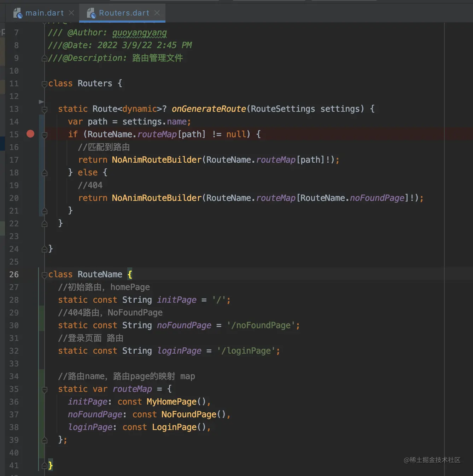Click the '/noFoundPage' string literal
The width and height of the screenshot is (473, 476).
tap(261, 325)
